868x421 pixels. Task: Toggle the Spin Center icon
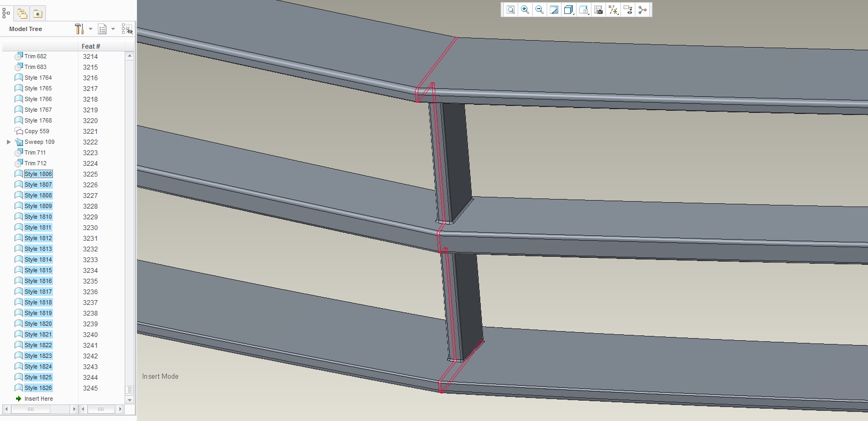coord(642,10)
